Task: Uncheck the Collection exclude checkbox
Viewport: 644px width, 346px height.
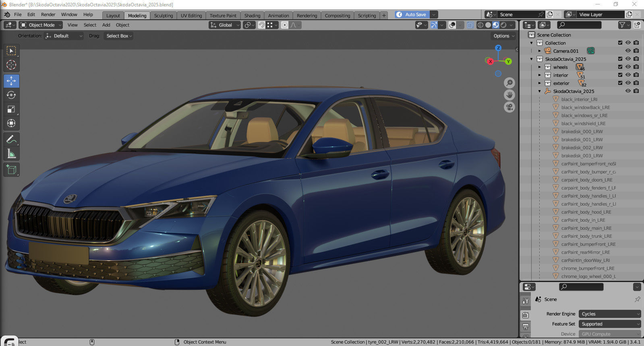Action: coord(620,43)
